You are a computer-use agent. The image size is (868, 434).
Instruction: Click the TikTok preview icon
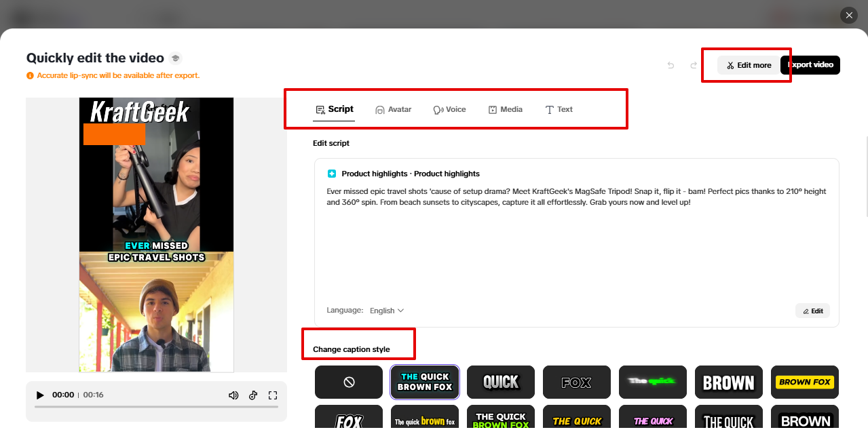pyautogui.click(x=253, y=395)
